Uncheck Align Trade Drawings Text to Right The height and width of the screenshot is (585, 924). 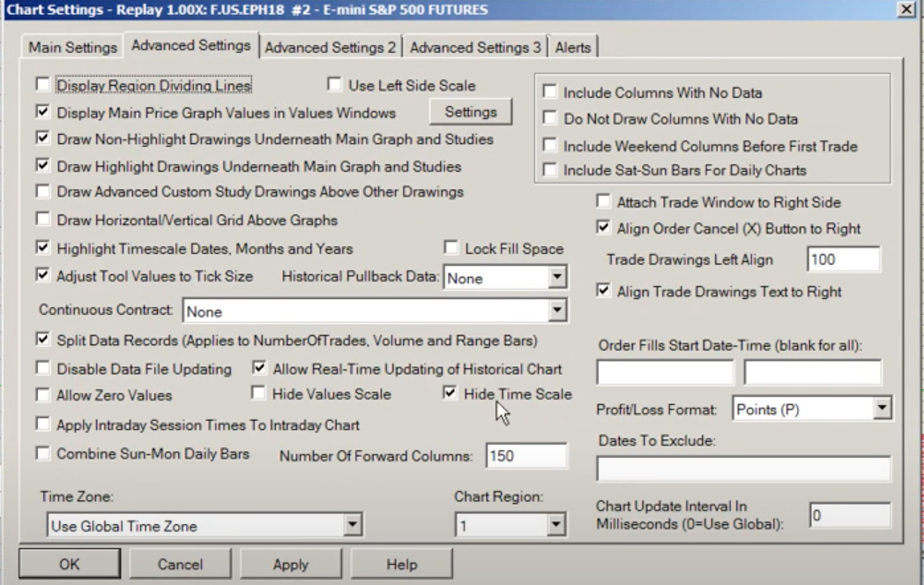(x=603, y=290)
